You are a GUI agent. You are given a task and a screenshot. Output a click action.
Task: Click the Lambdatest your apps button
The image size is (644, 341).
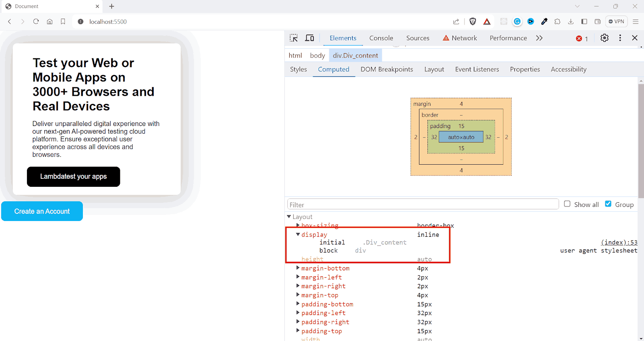[73, 177]
